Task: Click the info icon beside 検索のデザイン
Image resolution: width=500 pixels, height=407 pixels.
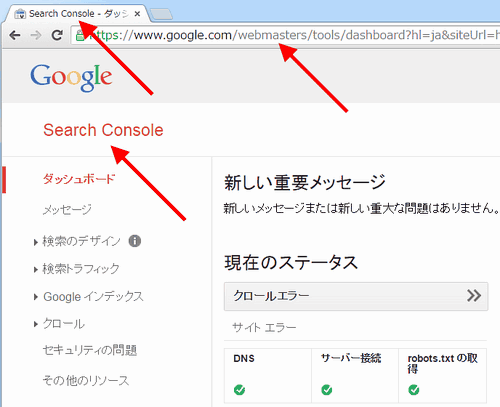Action: 135,241
